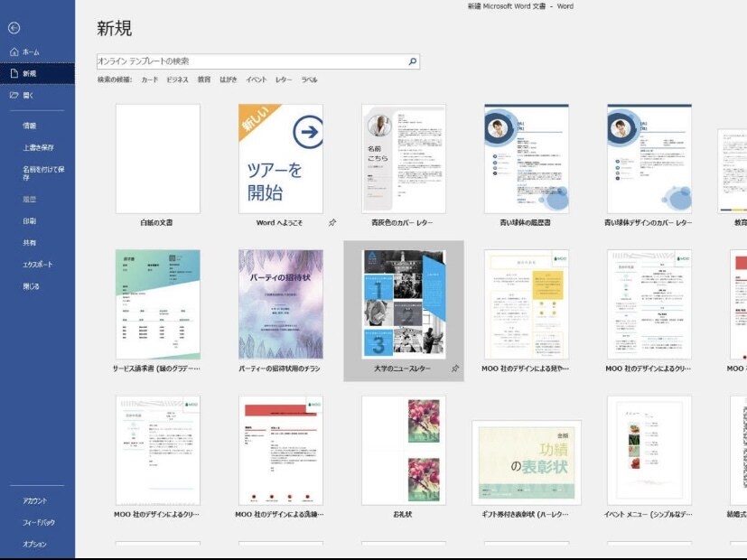Click the back arrow circle icon
The height and width of the screenshot is (560, 747).
pos(14,28)
